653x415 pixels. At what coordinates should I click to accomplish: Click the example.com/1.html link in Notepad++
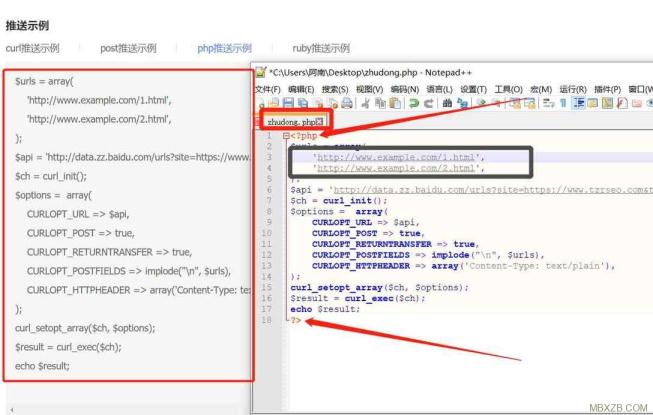click(x=396, y=157)
